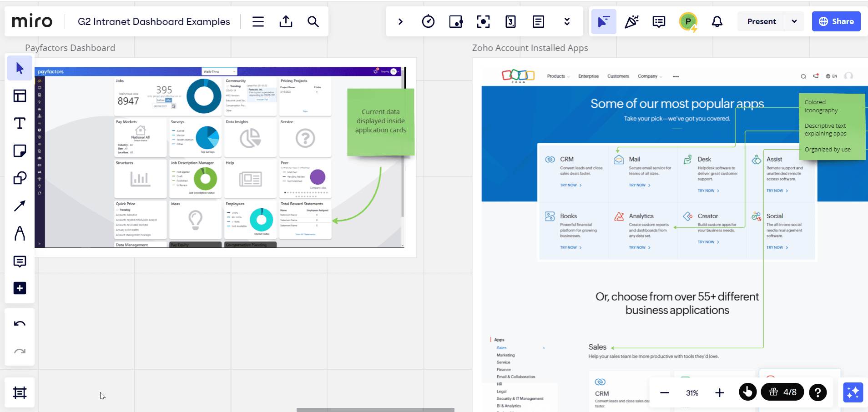Screen dimensions: 868x412
Task: Open the estimation card icon
Action: coord(510,21)
